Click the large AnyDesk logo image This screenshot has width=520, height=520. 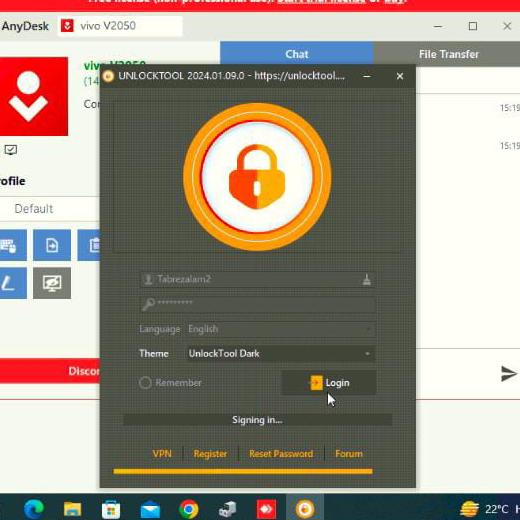(x=33, y=96)
